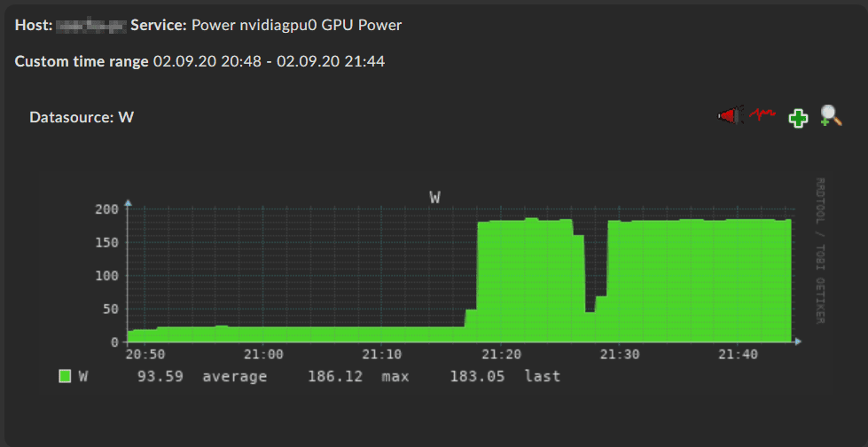Image resolution: width=868 pixels, height=447 pixels.
Task: Click the 93.59 average value in the legend
Action: click(160, 377)
